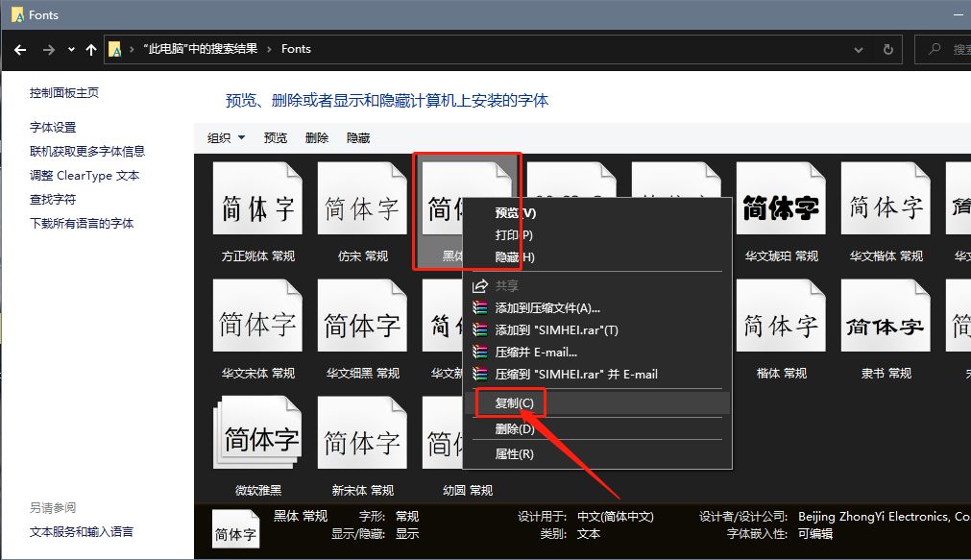Click the Fonts folder icon in address bar
This screenshot has width=971, height=560.
click(x=115, y=50)
